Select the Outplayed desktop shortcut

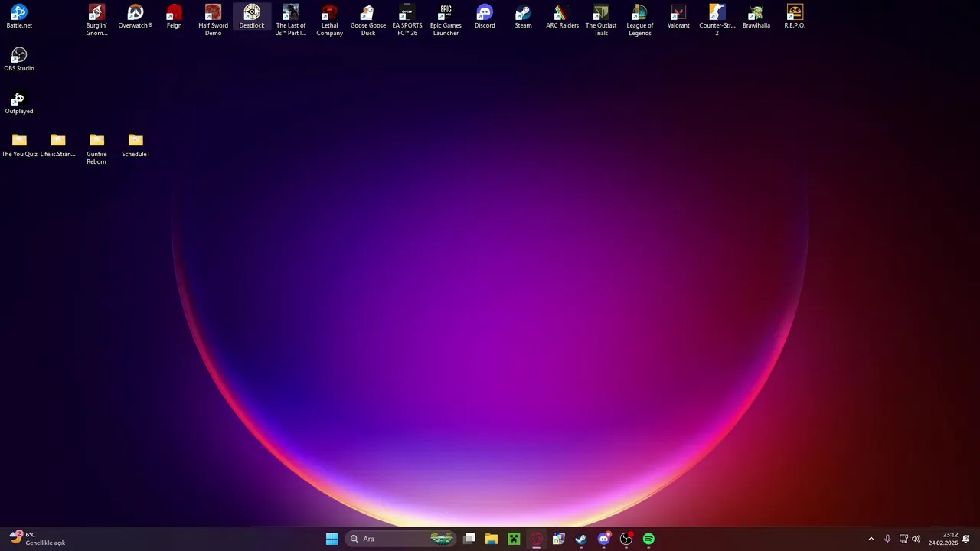19,103
